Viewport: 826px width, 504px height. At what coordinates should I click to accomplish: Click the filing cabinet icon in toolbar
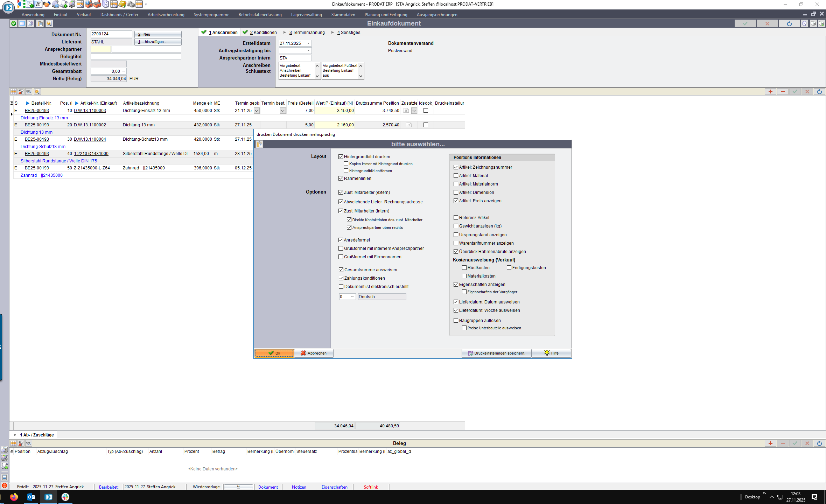click(105, 4)
